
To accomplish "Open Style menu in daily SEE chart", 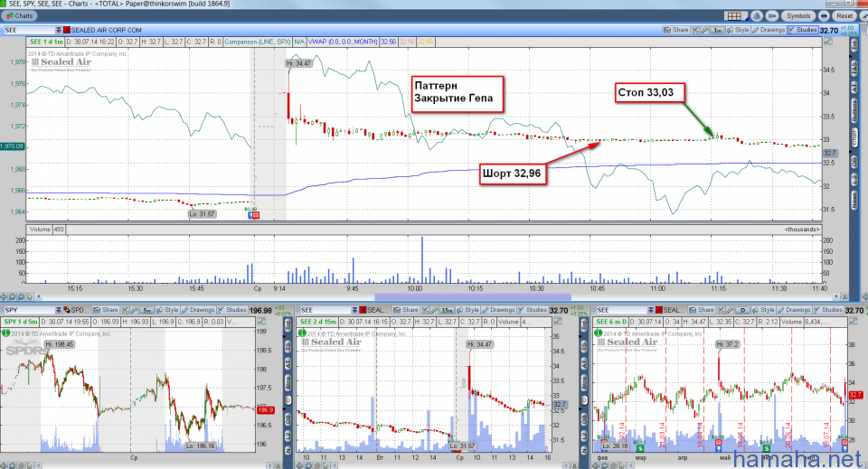I will tap(763, 310).
